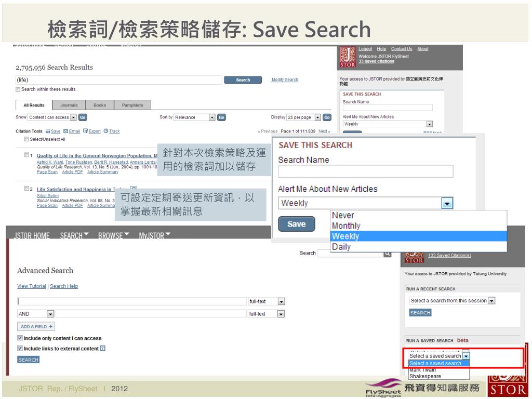The image size is (532, 399).
Task: Click the Save citation icon in Citation Tools
Action: 48,131
